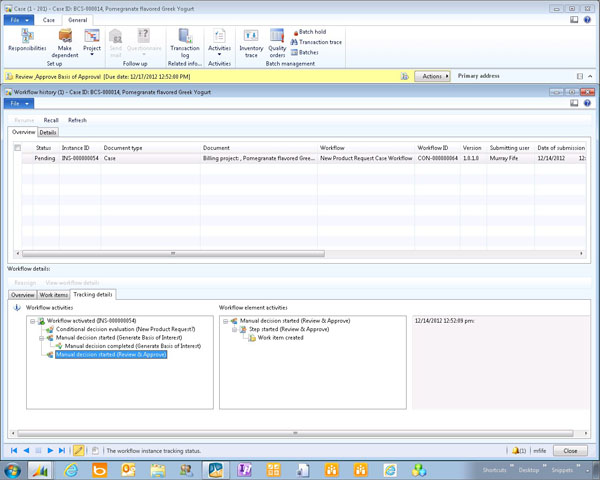Click the notifications bell in status bar
Image resolution: width=600 pixels, height=480 pixels.
tap(518, 451)
